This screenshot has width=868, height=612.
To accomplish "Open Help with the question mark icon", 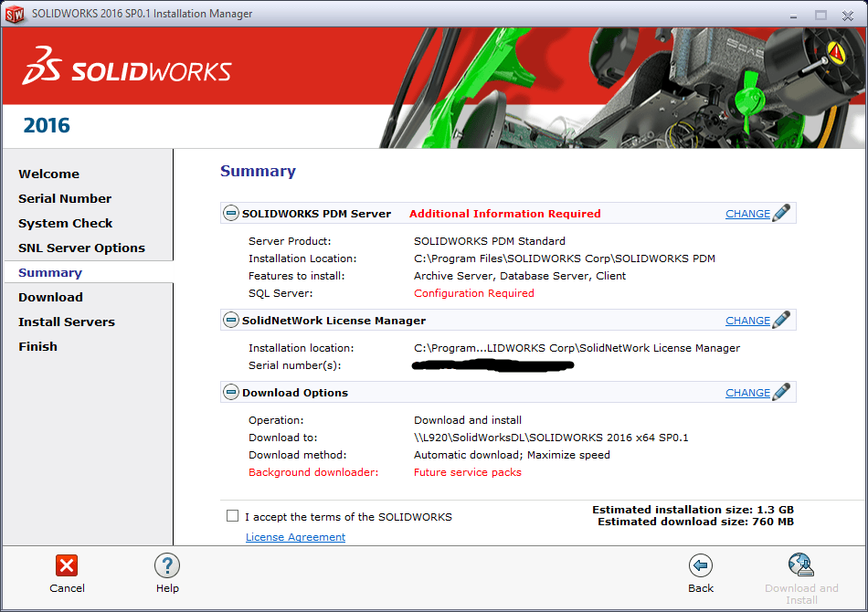I will pyautogui.click(x=167, y=565).
